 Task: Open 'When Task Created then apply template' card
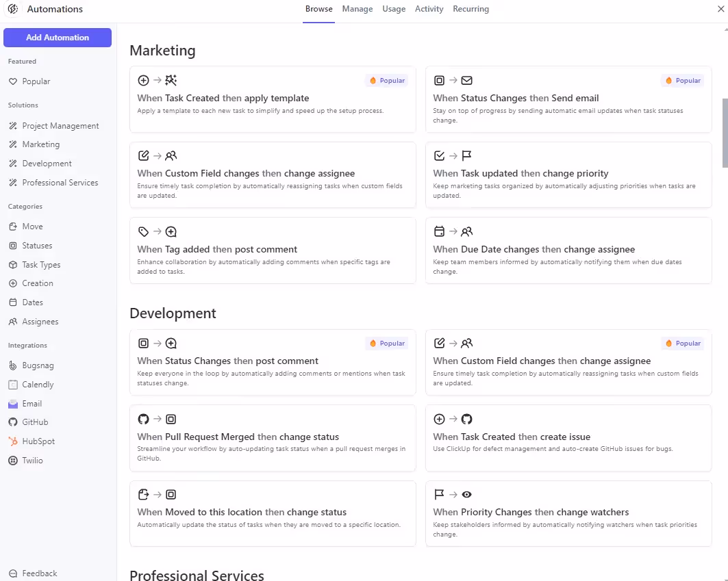[x=273, y=99]
